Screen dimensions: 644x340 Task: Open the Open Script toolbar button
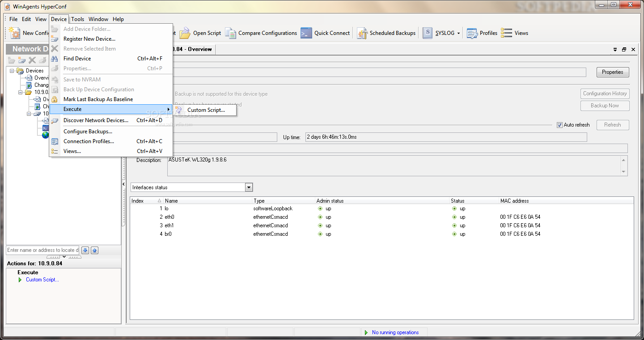click(x=200, y=33)
